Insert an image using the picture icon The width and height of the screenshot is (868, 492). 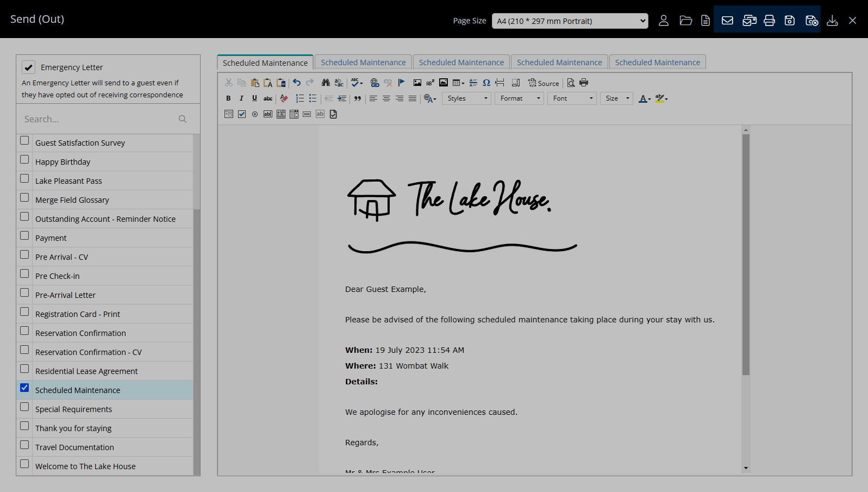[417, 83]
